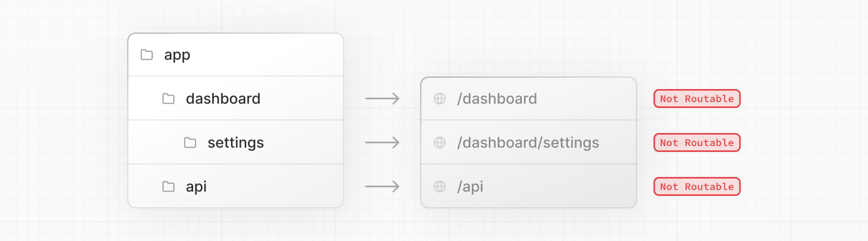Click the arrow next to the settings folder
Image resolution: width=868 pixels, height=241 pixels.
point(382,143)
